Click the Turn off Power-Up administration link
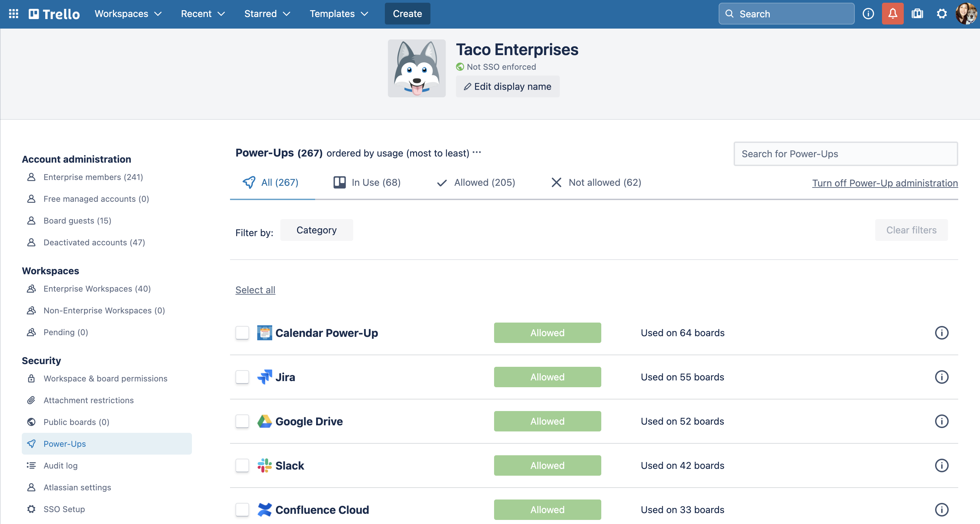980x524 pixels. tap(885, 182)
